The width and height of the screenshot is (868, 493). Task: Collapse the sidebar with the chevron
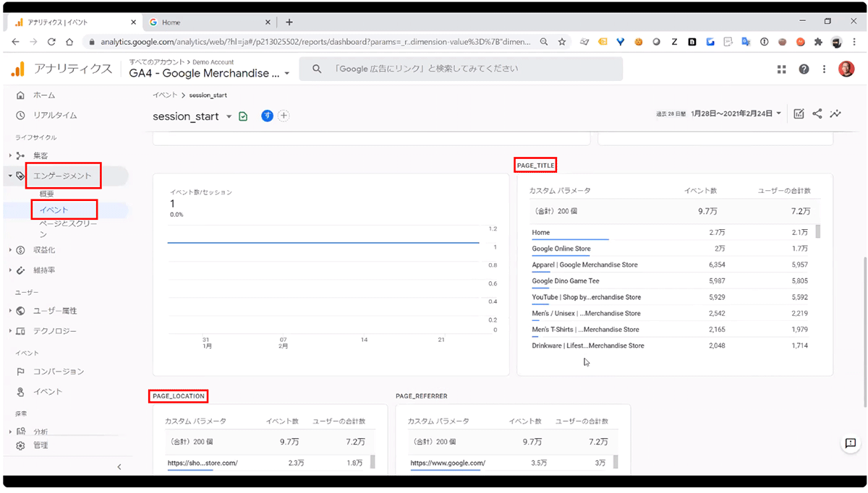(x=119, y=467)
